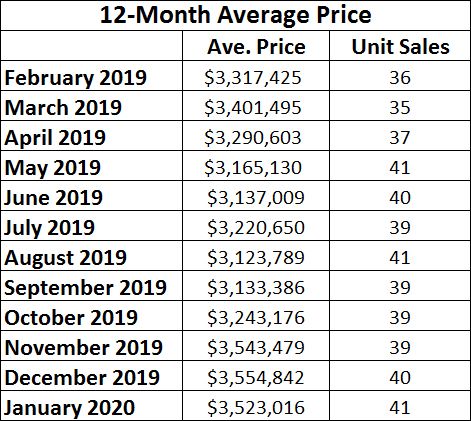Select the $3,220,650 price for July

256,227
